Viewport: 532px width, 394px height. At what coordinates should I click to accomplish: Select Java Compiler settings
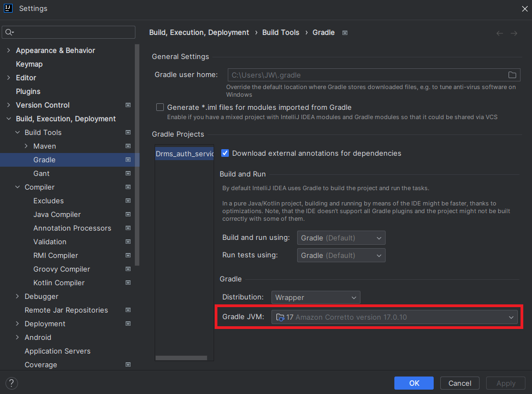click(57, 214)
